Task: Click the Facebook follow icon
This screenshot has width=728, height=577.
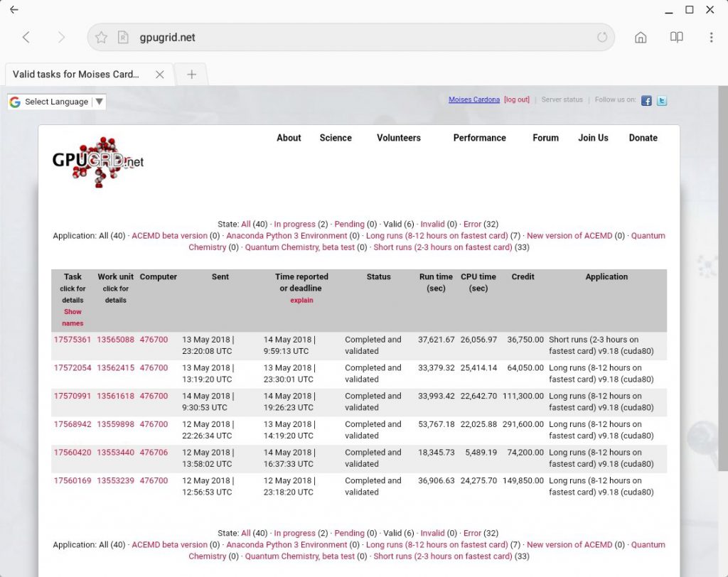Action: 646,101
